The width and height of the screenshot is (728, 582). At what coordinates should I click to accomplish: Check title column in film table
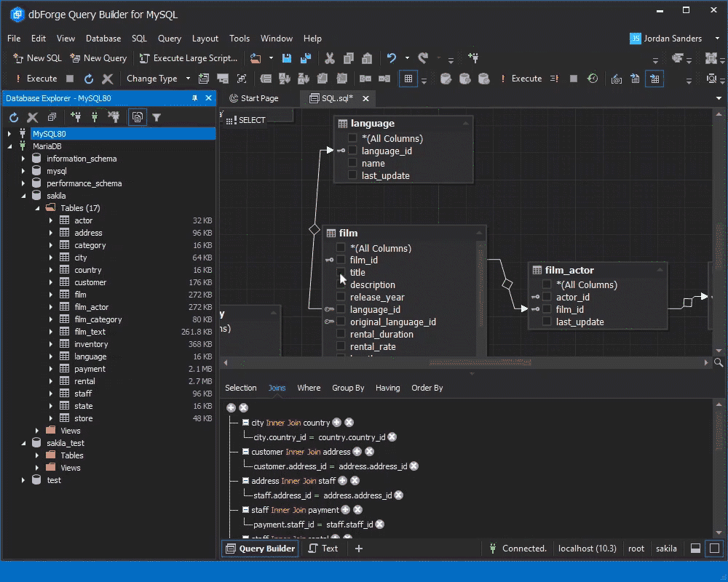(x=341, y=272)
